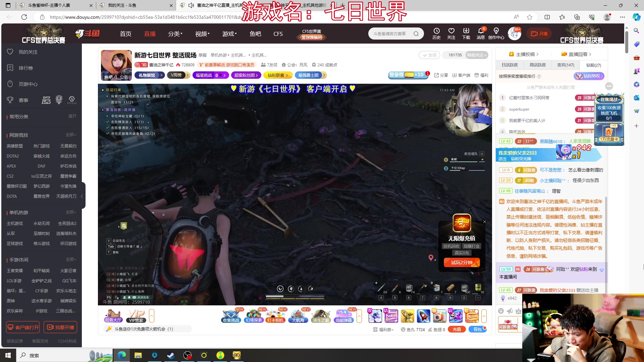Open the 福利 gift icon above the video

[x=481, y=75]
